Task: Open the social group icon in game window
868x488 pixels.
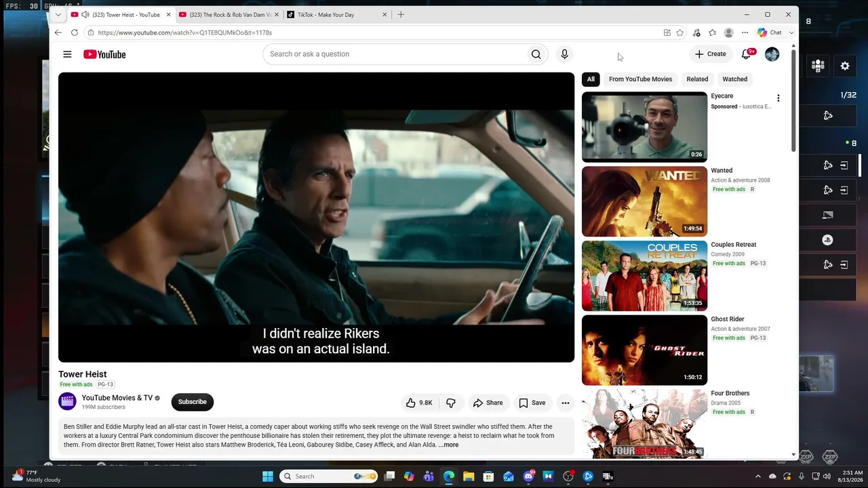Action: pos(818,66)
